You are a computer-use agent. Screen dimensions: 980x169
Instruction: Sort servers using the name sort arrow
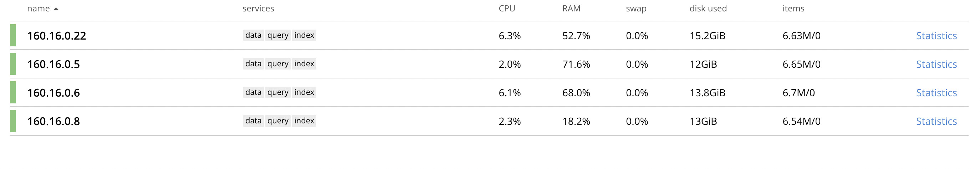[56, 9]
